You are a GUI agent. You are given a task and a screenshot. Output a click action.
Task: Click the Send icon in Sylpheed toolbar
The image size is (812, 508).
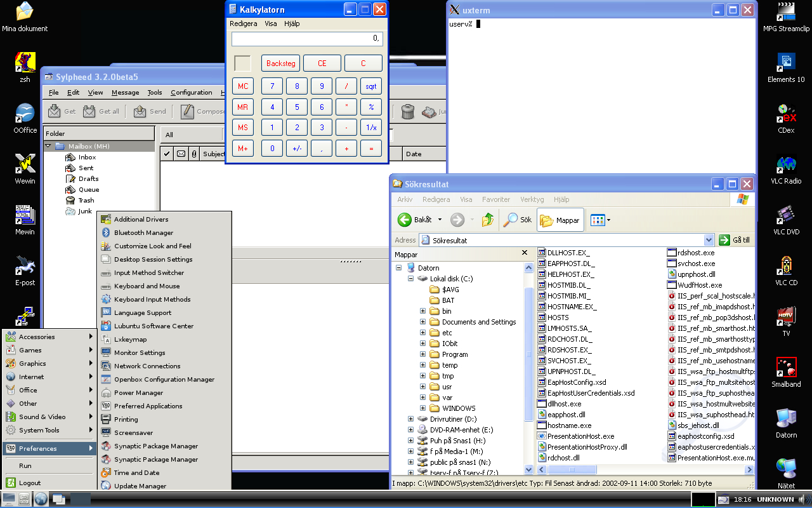point(140,111)
